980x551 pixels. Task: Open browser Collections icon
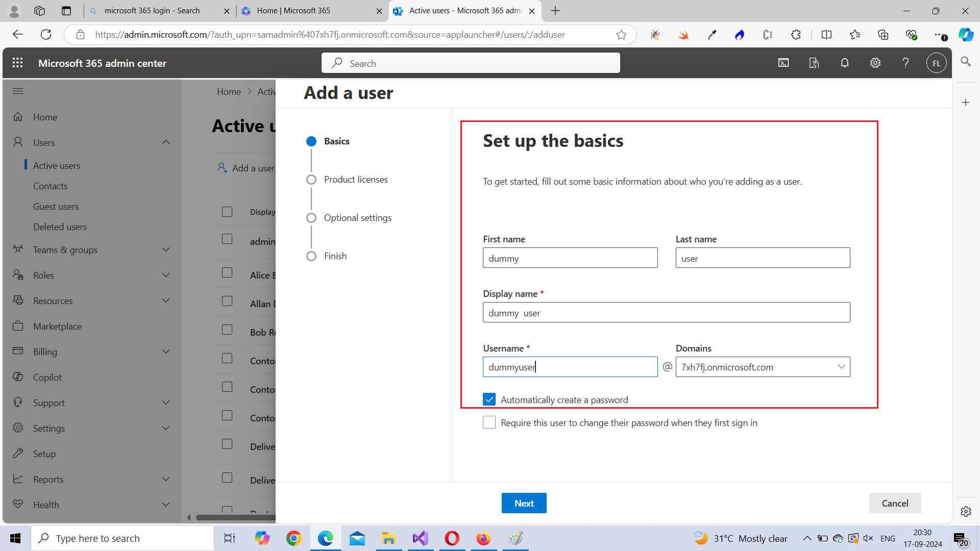tap(883, 35)
